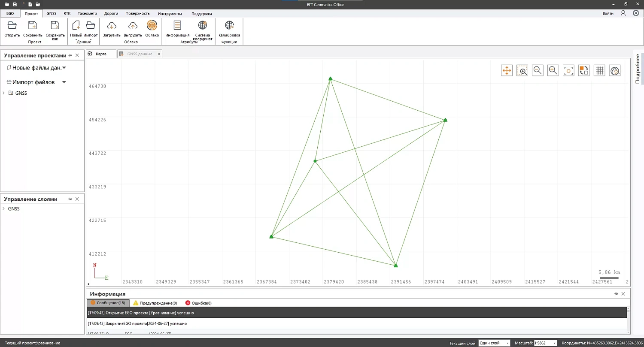
Task: Expand the GNSS node in project tree
Action: (4, 93)
